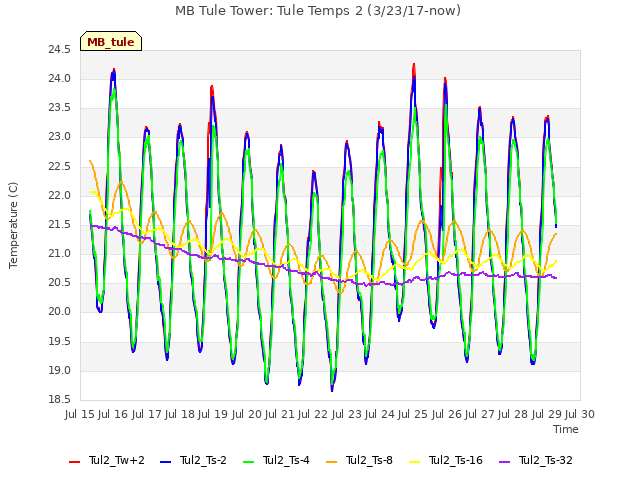Screen dimensions: 640x480
Task: Select the Tul2_Ts-32 legend label
Action: 546,460
